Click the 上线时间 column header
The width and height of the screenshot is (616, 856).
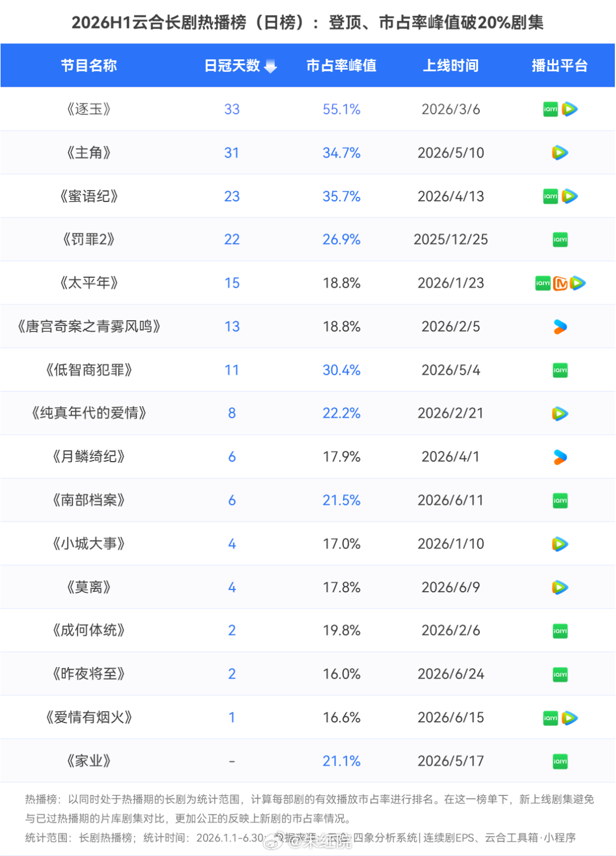451,66
